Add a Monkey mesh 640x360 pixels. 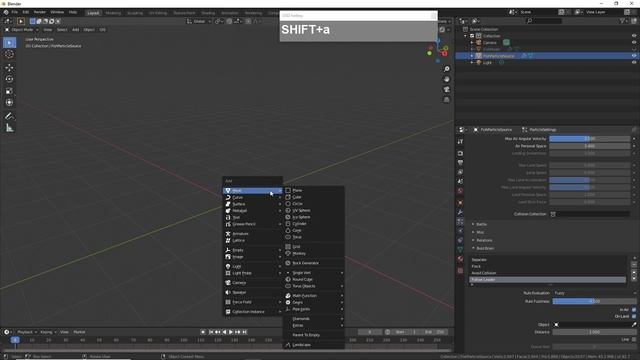pos(314,253)
